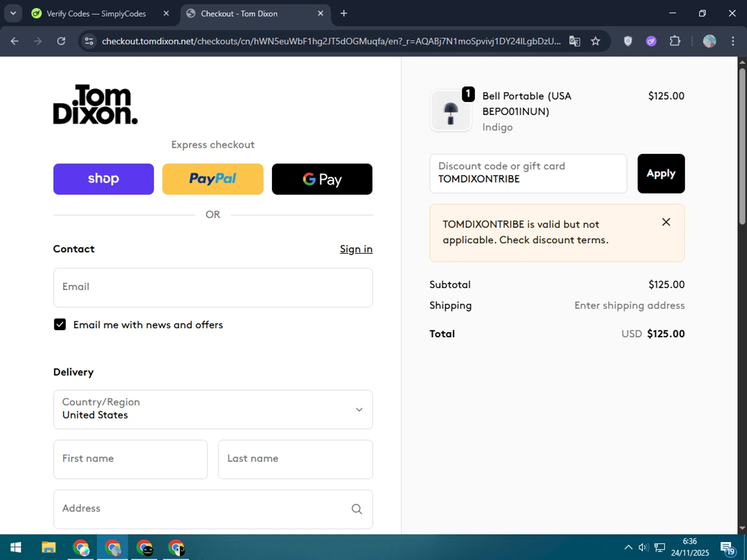Open the notification center icon
The height and width of the screenshot is (560, 747).
pos(728,548)
